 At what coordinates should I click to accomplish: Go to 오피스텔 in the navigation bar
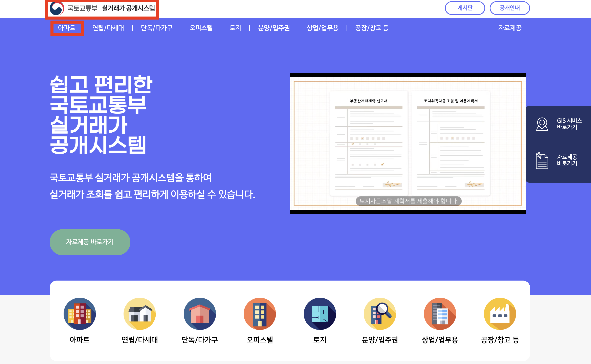point(201,28)
